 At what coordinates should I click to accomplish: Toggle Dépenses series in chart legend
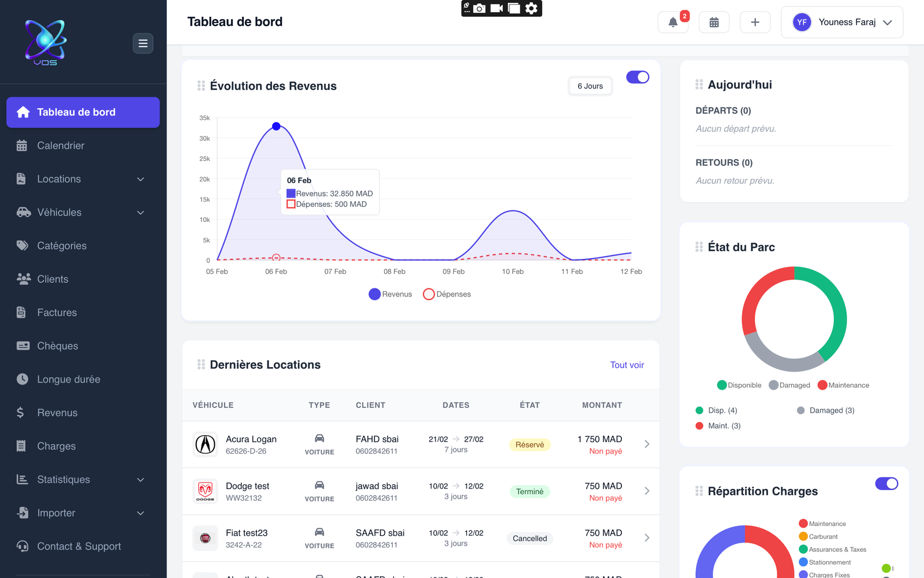pos(447,294)
